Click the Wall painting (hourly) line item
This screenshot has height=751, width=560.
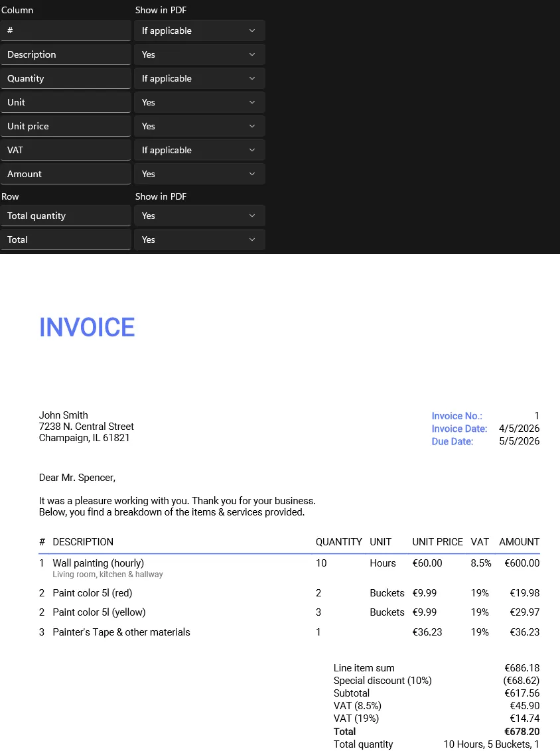pos(98,563)
